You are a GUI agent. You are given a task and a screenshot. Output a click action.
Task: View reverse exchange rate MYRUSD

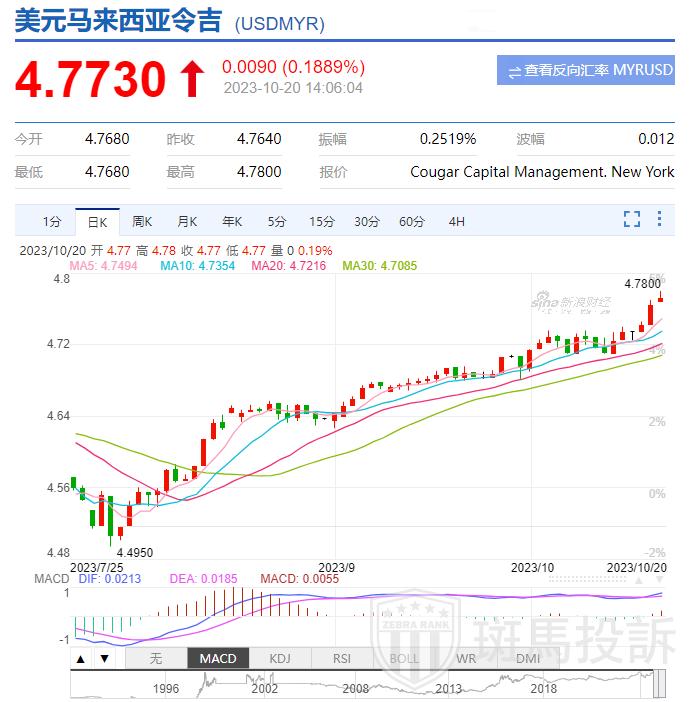point(585,70)
